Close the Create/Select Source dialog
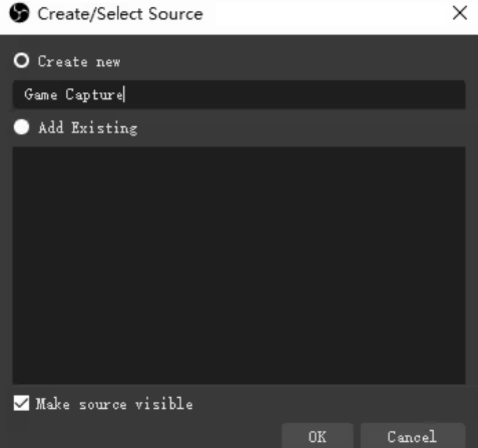 pyautogui.click(x=460, y=13)
